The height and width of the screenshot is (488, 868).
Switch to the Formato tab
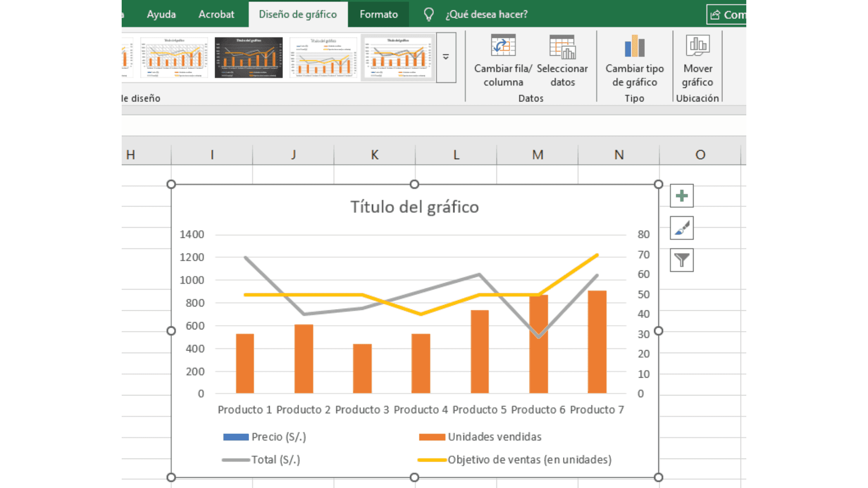[x=379, y=14]
